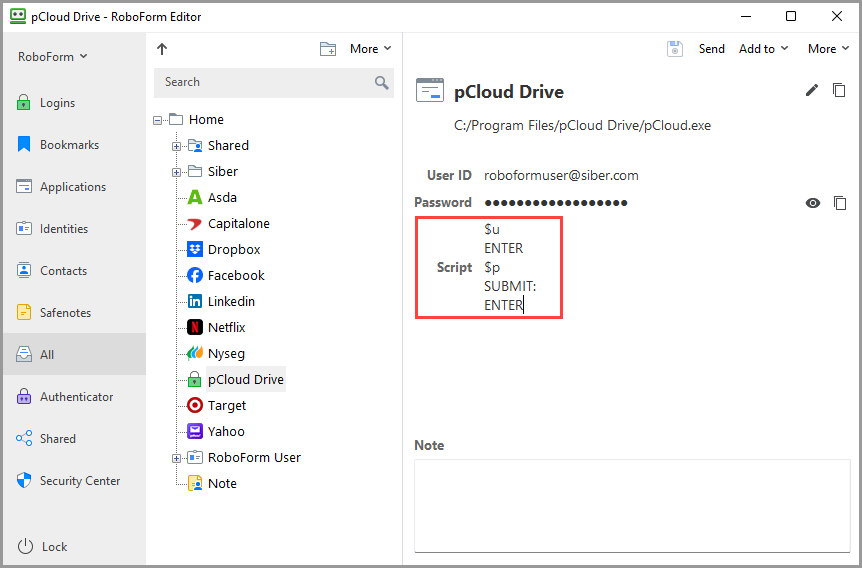Screen dimensions: 862x568
Task: Expand the Siber folder tree node
Action: [x=177, y=172]
